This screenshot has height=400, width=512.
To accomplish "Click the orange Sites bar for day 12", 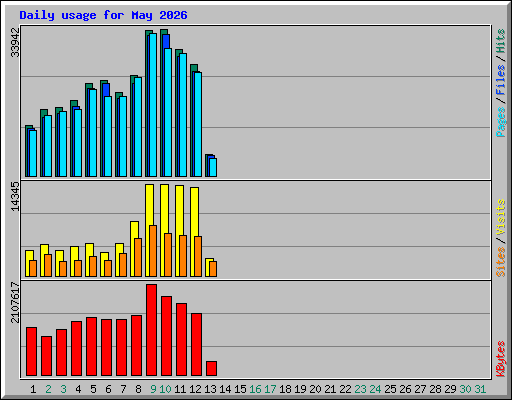I will 198,257.
